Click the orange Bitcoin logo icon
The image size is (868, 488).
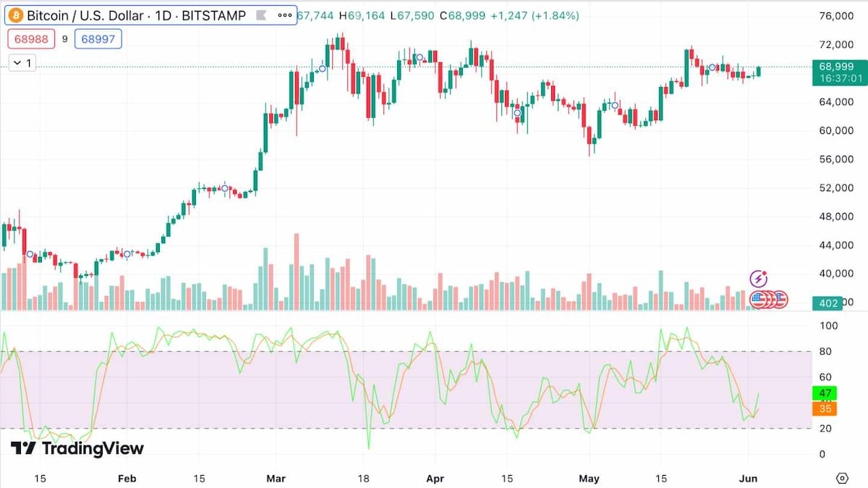pos(16,14)
